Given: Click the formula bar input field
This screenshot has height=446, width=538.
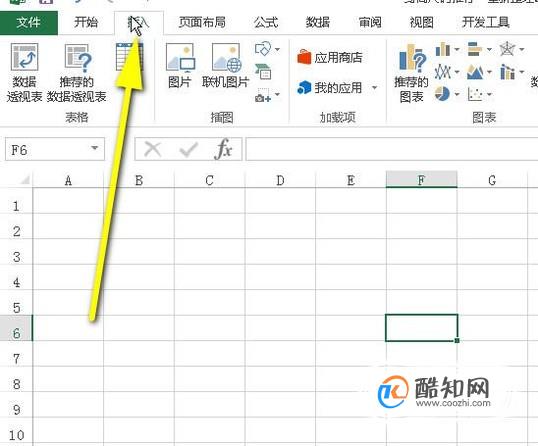Looking at the screenshot, I should 392,149.
